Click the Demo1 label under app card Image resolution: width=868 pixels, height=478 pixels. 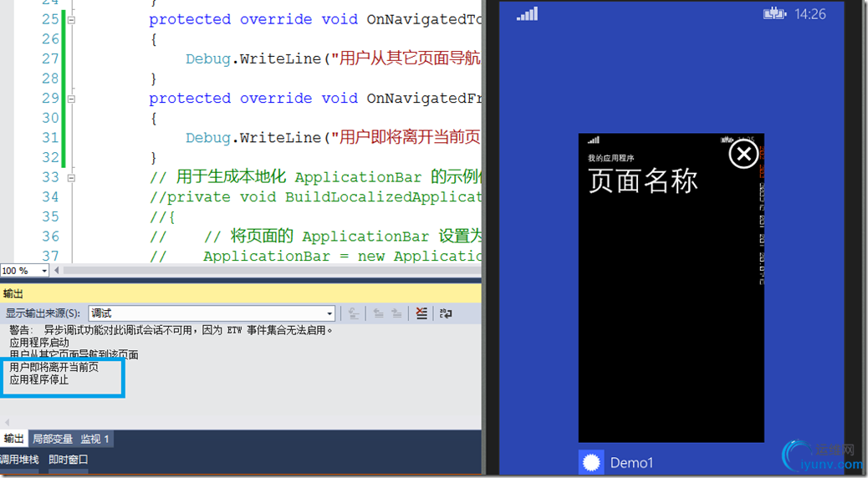631,462
